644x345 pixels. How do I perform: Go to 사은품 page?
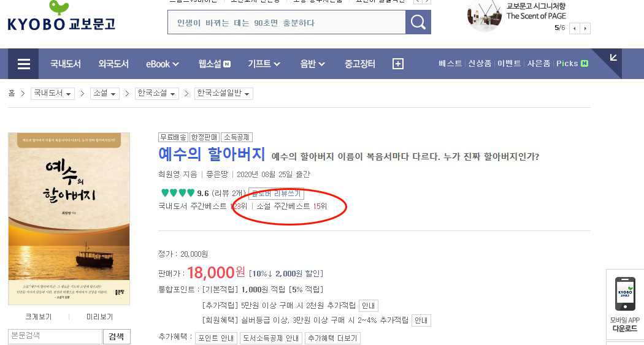tap(539, 64)
